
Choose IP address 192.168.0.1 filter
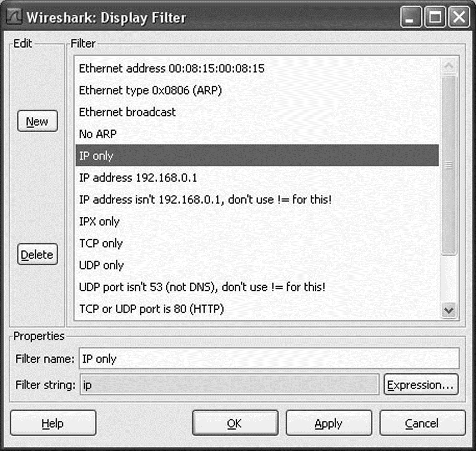pos(257,177)
